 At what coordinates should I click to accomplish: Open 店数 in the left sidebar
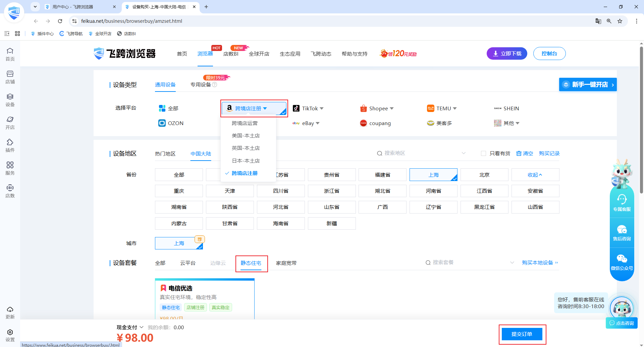[10, 191]
